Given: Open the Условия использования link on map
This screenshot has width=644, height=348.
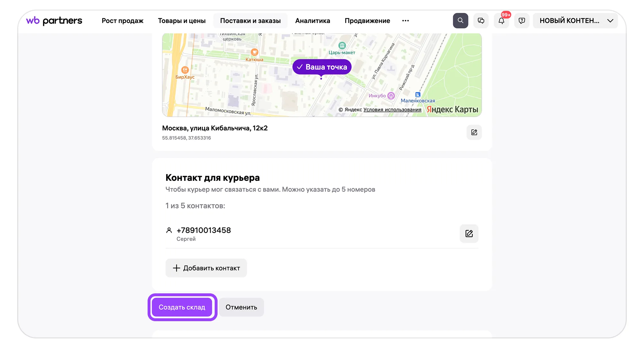Looking at the screenshot, I should [x=392, y=110].
